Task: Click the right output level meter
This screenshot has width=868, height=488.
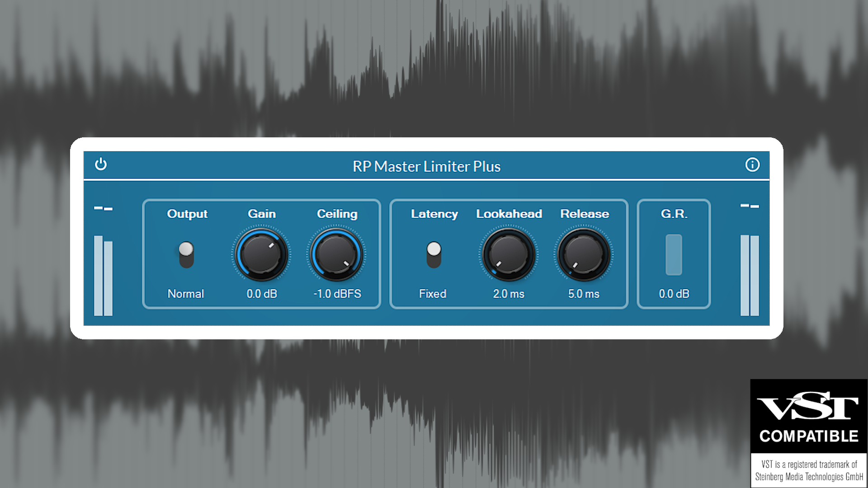Action: click(x=750, y=275)
